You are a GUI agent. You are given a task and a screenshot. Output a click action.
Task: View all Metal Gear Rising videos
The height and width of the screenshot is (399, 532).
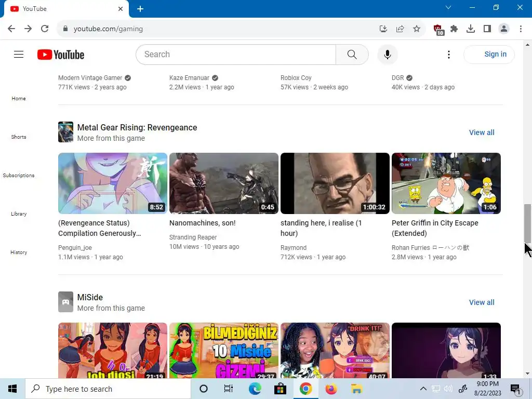tap(482, 132)
